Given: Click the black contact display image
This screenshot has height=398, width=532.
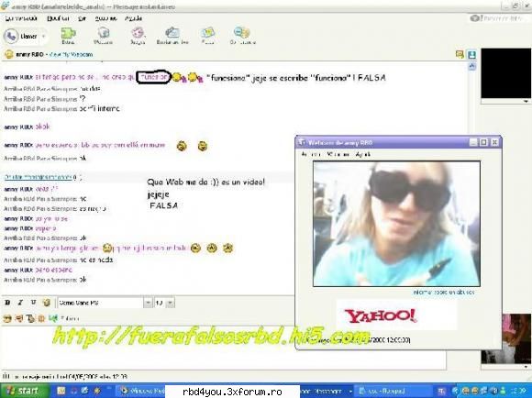Looking at the screenshot, I should click(506, 73).
